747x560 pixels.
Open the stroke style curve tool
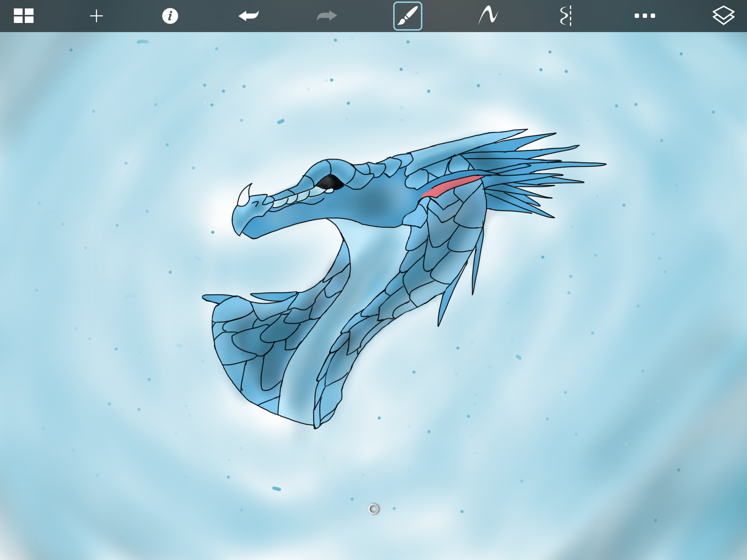tap(488, 16)
